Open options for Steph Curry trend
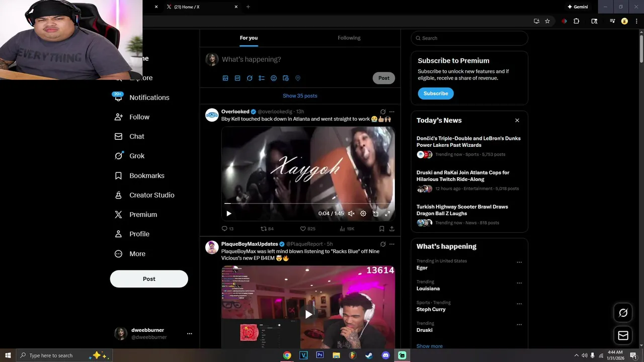The image size is (644, 362). 519,304
